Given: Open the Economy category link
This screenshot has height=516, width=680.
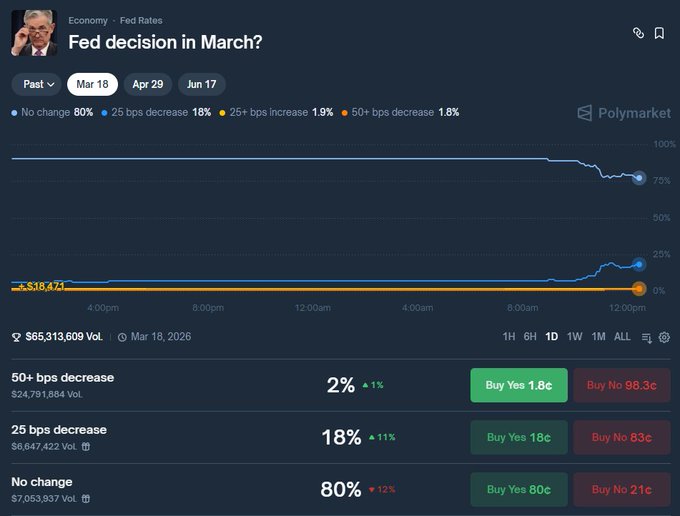Looking at the screenshot, I should (88, 20).
